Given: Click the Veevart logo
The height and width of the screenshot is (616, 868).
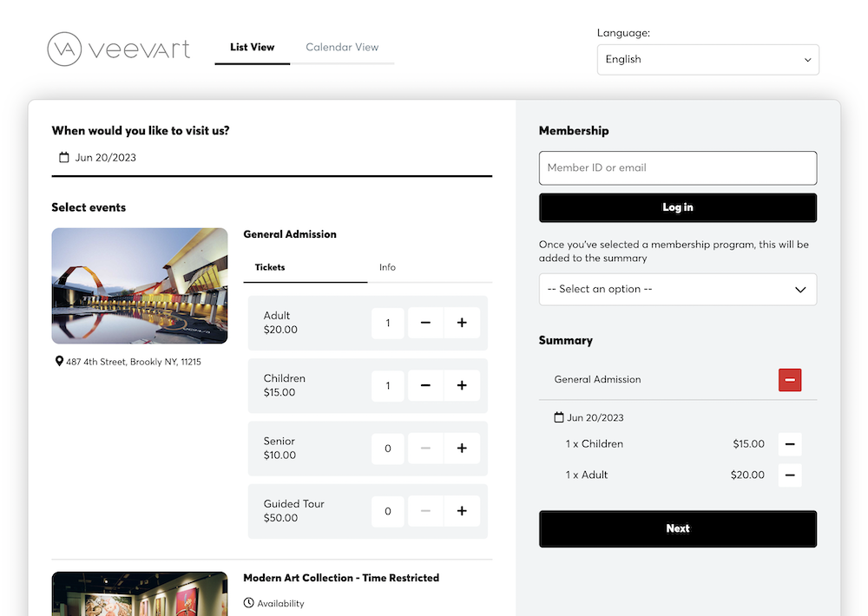Looking at the screenshot, I should [119, 49].
